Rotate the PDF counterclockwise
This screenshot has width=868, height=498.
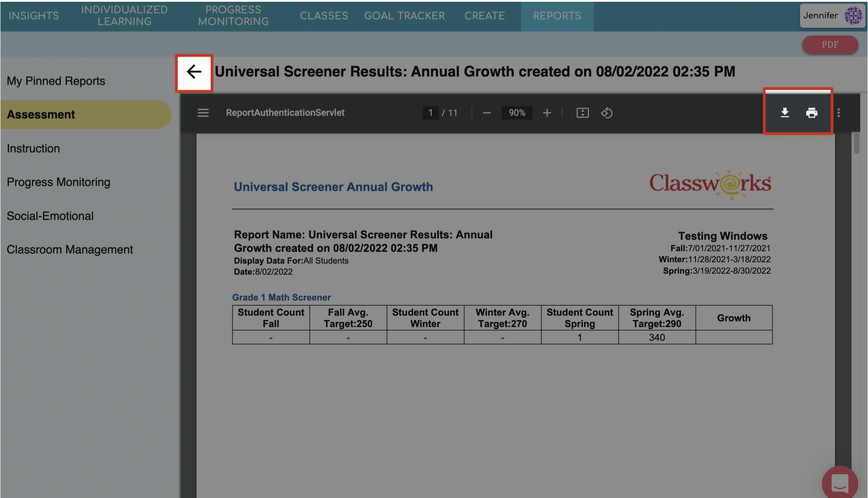point(606,113)
